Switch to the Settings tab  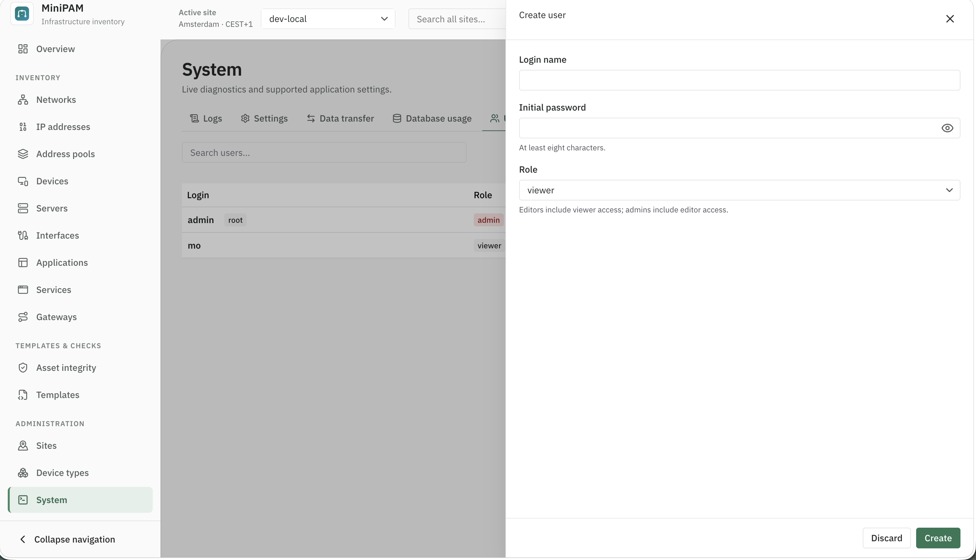(264, 118)
